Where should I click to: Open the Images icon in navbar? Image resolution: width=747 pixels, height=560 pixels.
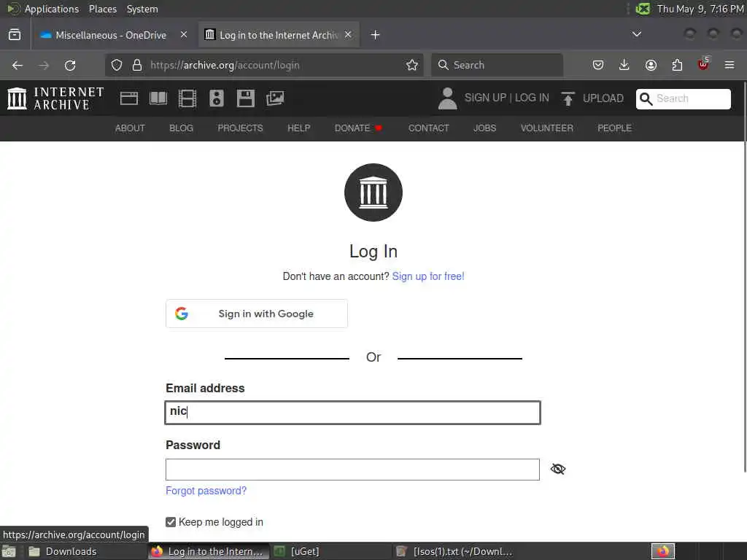tap(275, 98)
